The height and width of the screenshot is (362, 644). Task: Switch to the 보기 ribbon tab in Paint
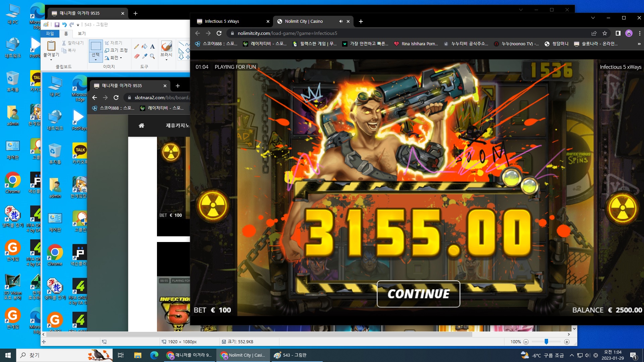[82, 34]
